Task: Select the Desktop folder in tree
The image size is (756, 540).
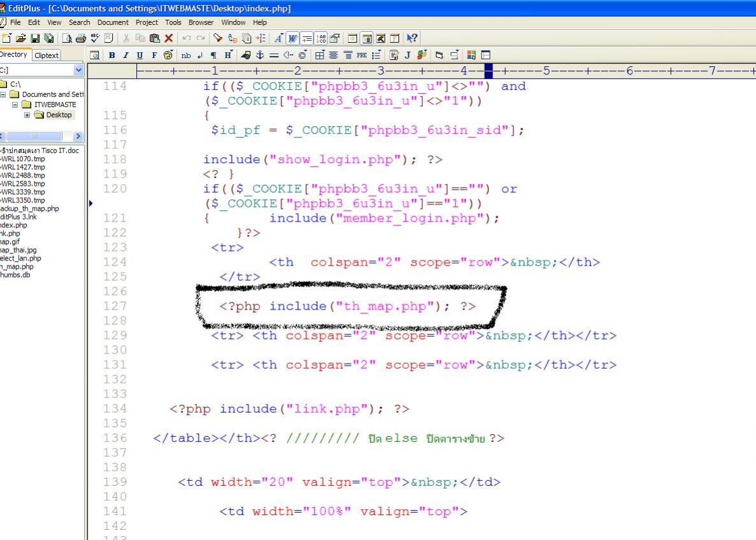Action: tap(59, 115)
